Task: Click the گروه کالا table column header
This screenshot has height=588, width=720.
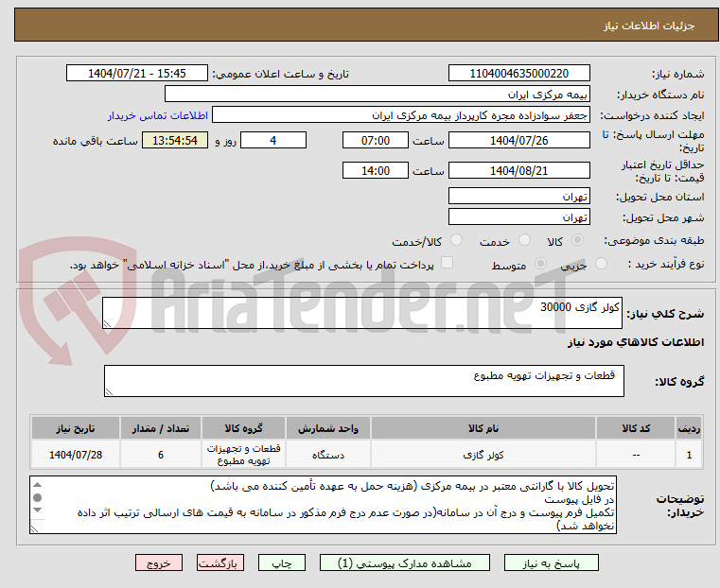Action: [x=243, y=428]
